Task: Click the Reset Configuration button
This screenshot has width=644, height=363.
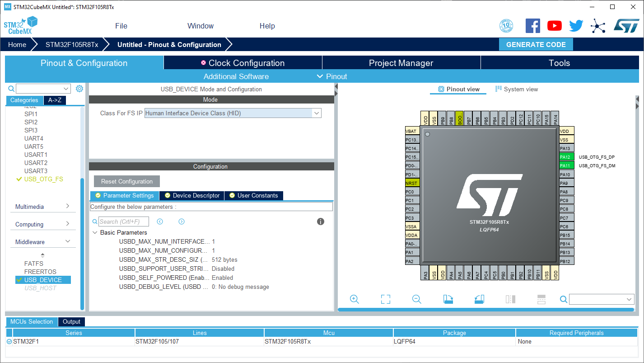Action: coord(127,181)
